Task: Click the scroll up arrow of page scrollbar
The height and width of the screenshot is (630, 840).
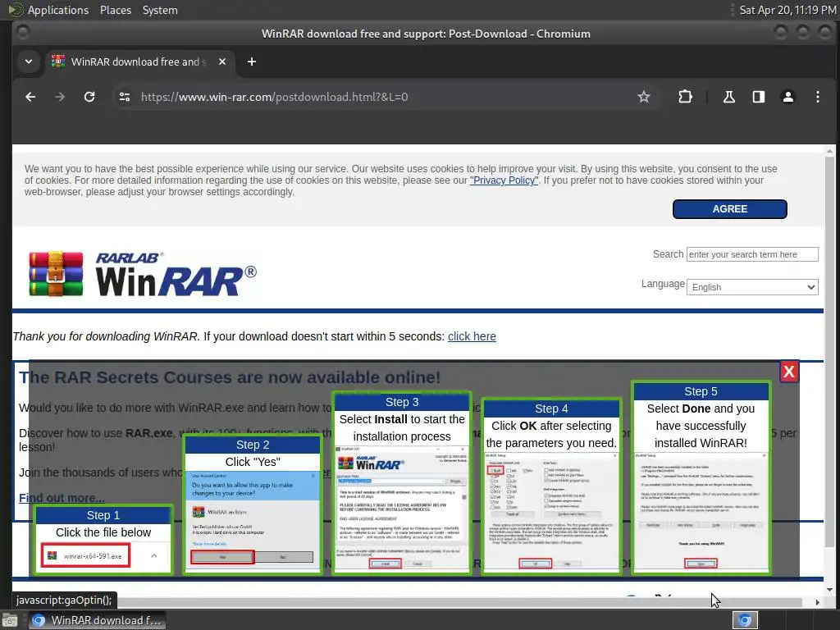Action: point(829,151)
